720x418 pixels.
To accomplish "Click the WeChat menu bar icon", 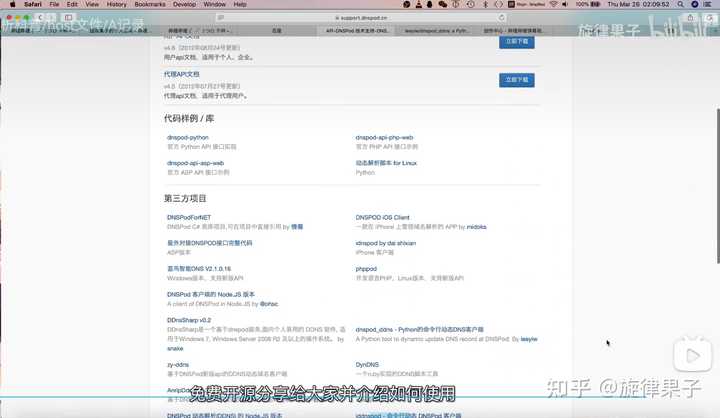I will (443, 4).
